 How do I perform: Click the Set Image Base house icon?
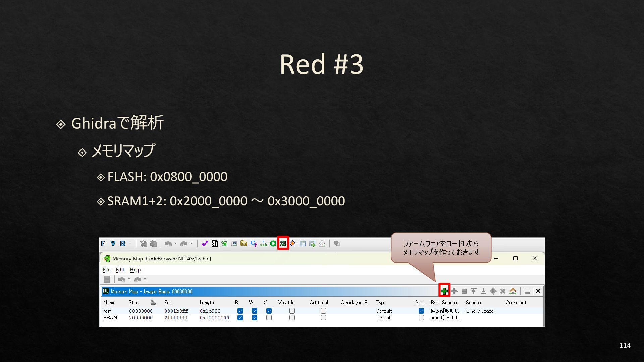[513, 291]
